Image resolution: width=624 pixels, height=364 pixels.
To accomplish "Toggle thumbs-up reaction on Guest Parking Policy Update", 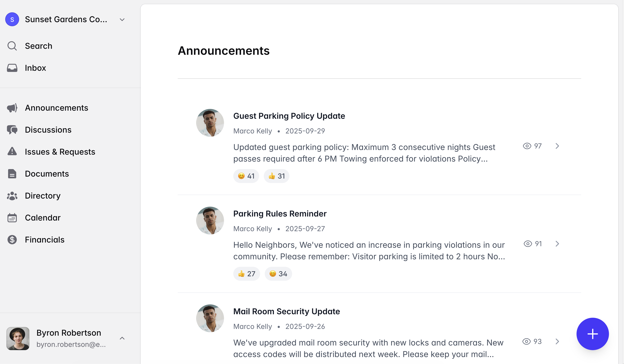I will point(276,176).
